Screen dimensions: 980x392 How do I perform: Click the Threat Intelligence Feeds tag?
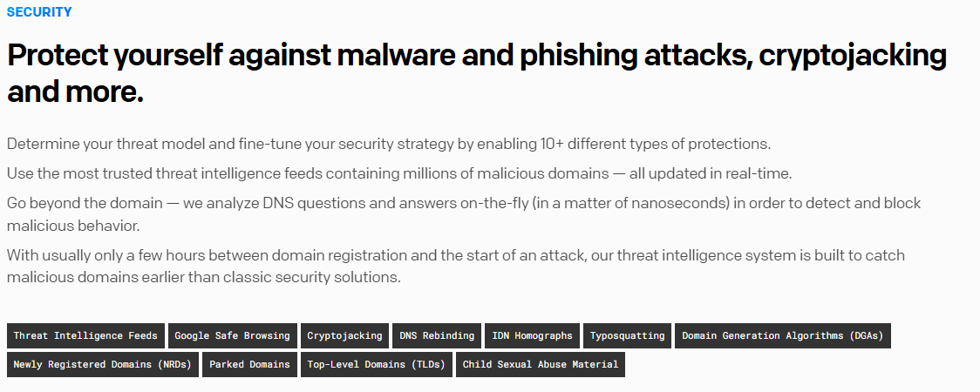point(85,335)
